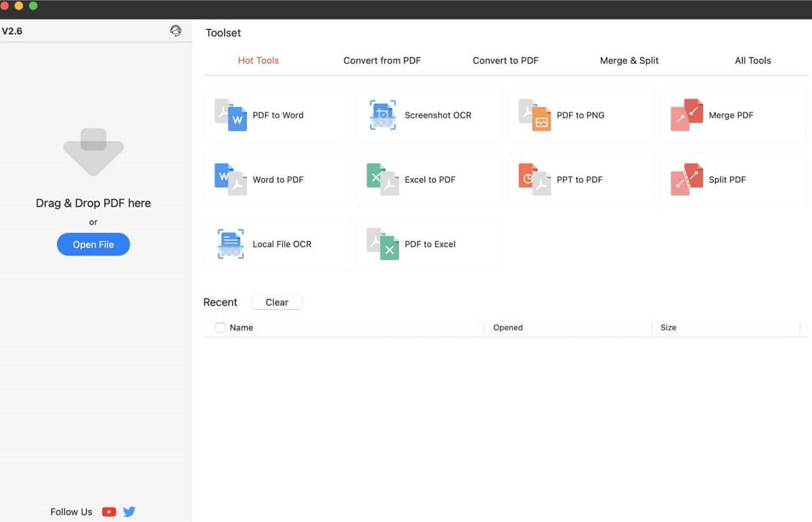The image size is (812, 522).
Task: Select the Local File OCR tool
Action: (x=277, y=244)
